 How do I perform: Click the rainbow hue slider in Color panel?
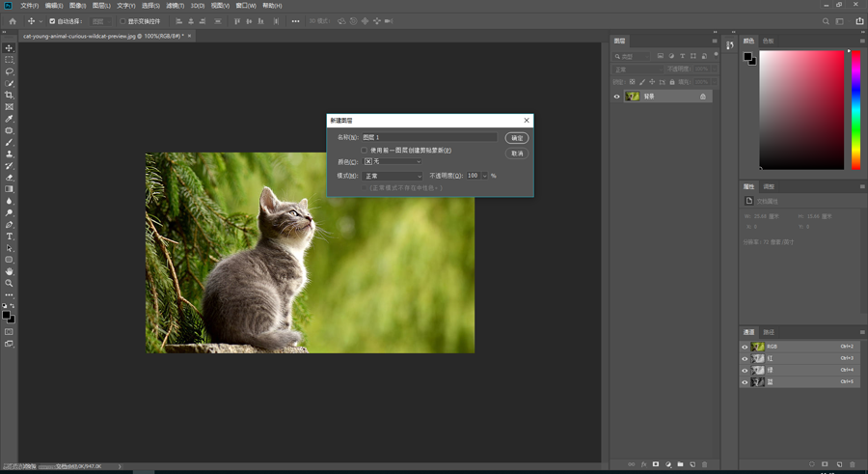tap(855, 109)
